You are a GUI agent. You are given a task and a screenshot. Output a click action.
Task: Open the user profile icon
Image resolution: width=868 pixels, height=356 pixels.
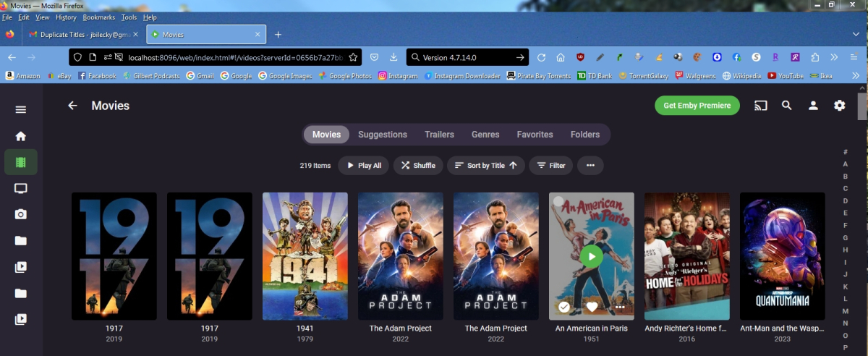(813, 106)
